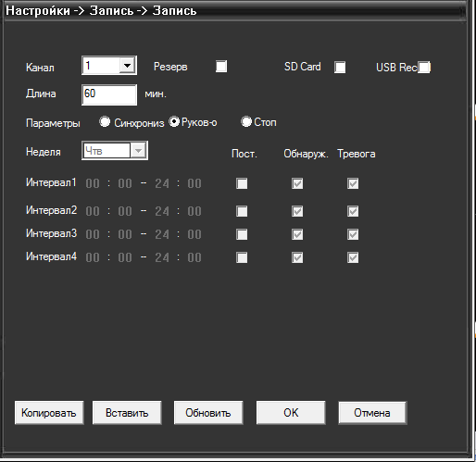Enable the Резерв checkbox
The image size is (476, 462).
point(221,67)
